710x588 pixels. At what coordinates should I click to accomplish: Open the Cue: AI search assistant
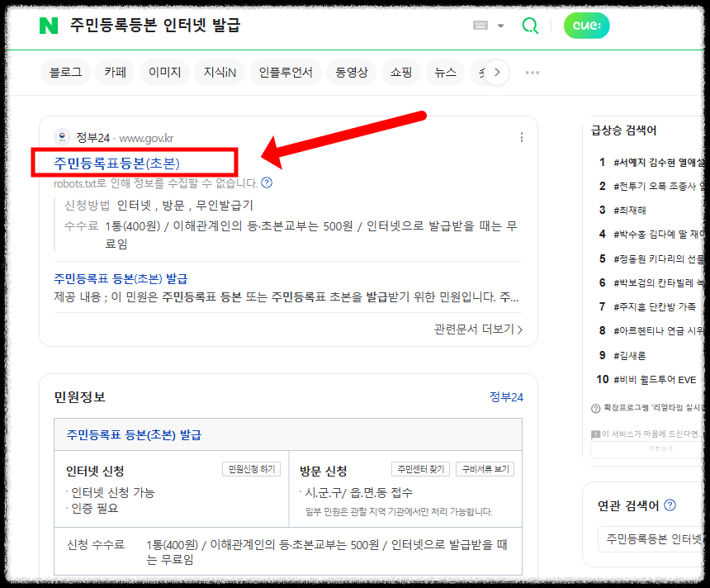click(x=586, y=26)
